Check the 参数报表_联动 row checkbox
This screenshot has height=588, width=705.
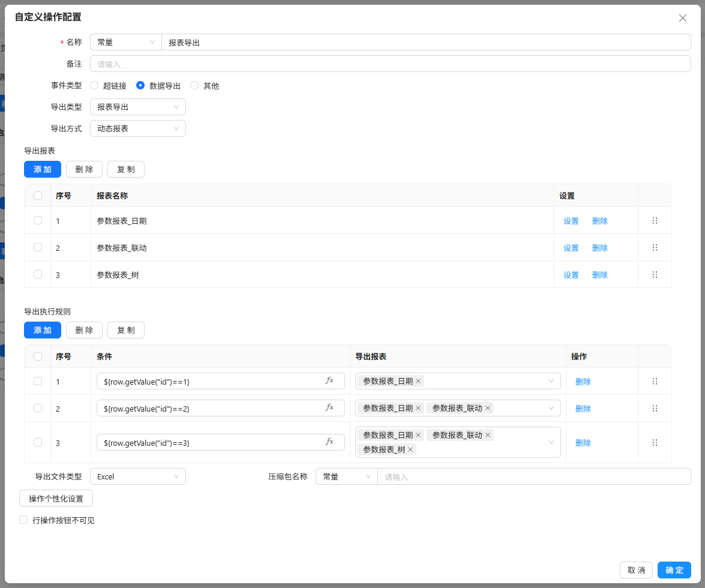click(x=38, y=247)
